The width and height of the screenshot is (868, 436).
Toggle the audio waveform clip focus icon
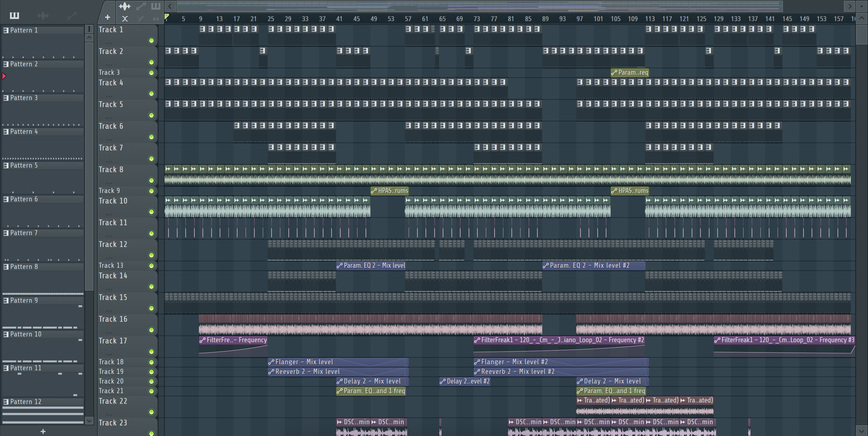click(125, 6)
